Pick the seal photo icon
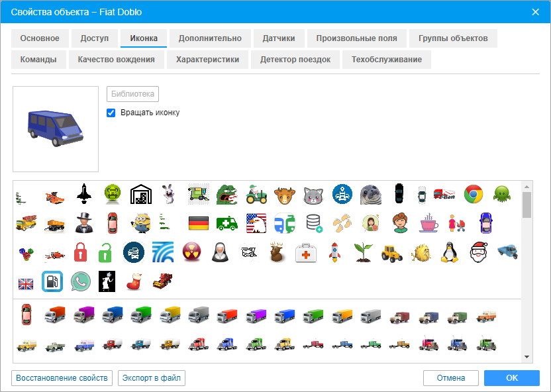Viewport: 551px width, 392px height. [x=371, y=194]
